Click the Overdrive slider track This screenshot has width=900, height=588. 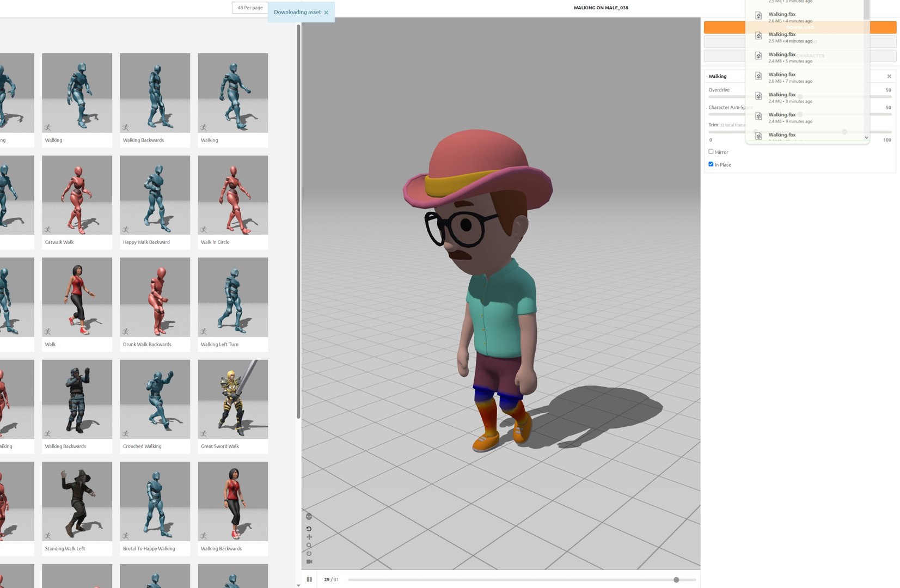click(x=800, y=96)
